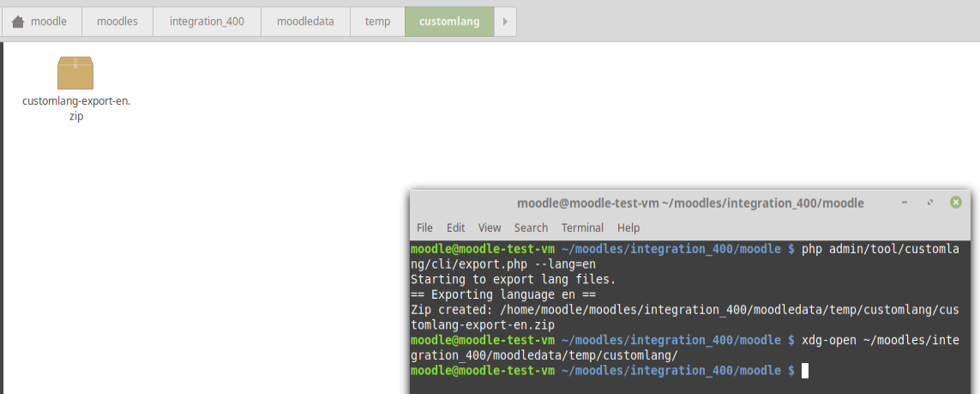Open the terminal Search menu
The width and height of the screenshot is (980, 394).
[531, 227]
